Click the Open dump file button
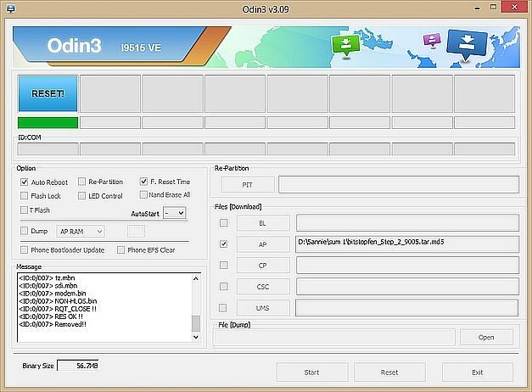 pos(486,338)
